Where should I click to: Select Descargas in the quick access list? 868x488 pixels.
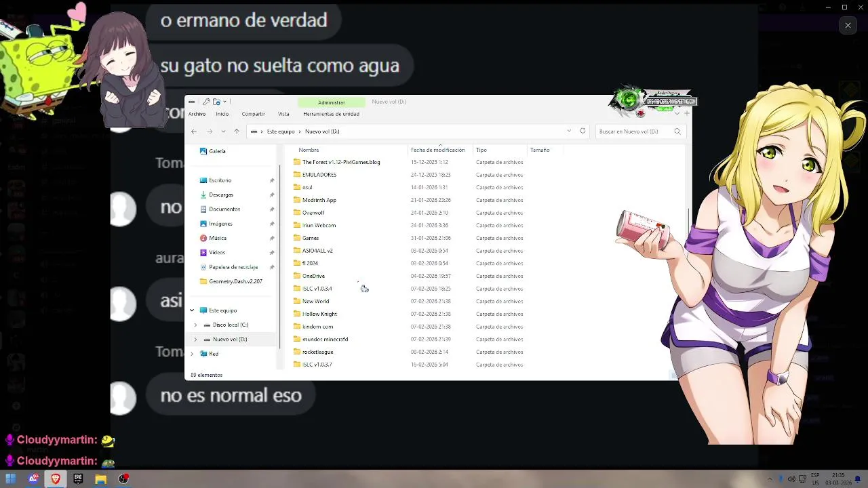[221, 195]
